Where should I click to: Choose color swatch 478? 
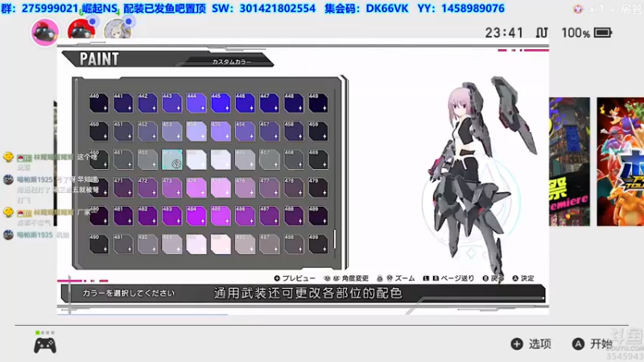point(294,187)
